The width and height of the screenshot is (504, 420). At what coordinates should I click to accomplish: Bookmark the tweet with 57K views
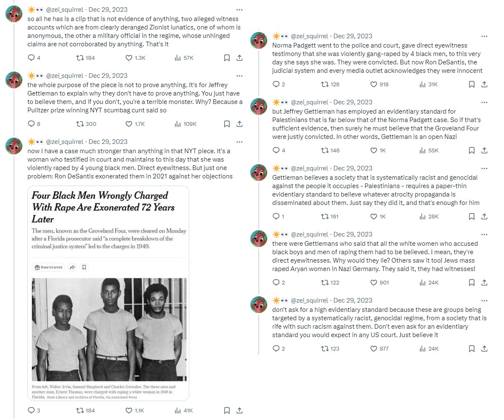[227, 58]
